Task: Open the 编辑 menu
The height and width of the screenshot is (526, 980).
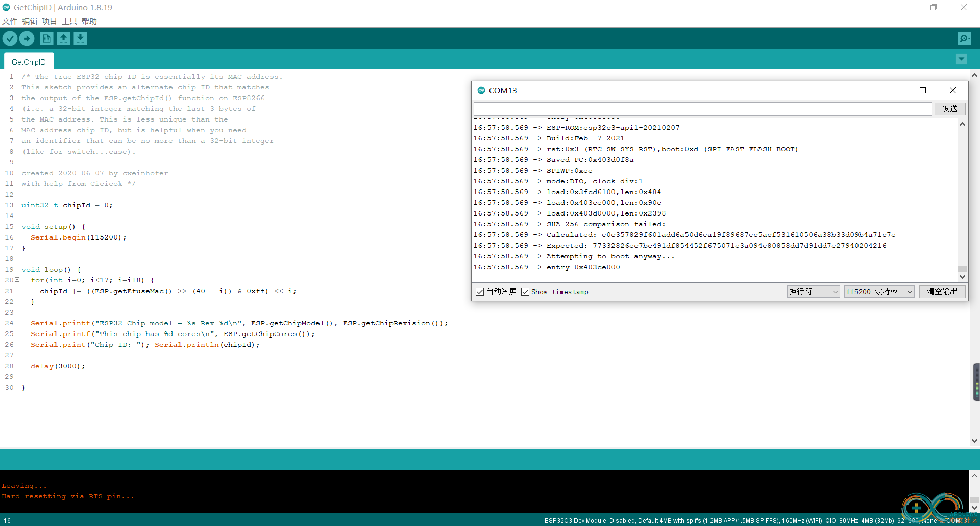Action: (x=30, y=21)
